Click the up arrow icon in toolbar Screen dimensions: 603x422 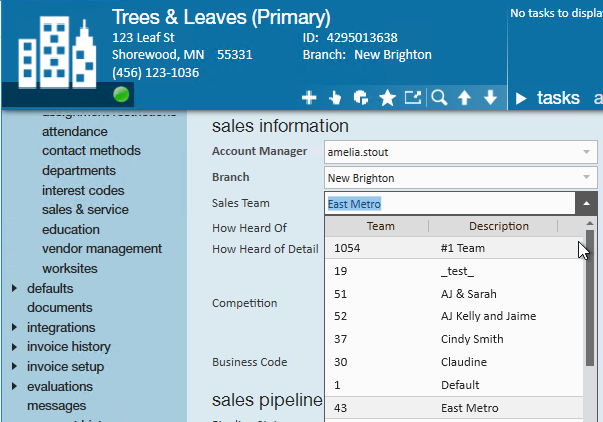click(465, 97)
